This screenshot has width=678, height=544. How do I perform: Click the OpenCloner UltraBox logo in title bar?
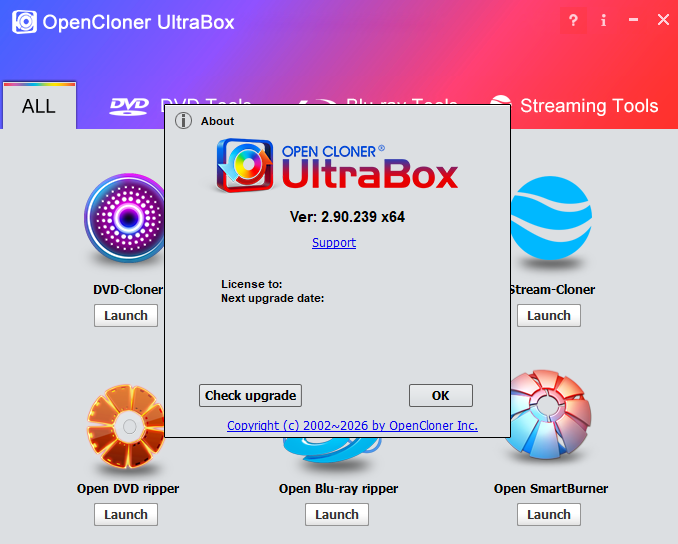(24, 22)
